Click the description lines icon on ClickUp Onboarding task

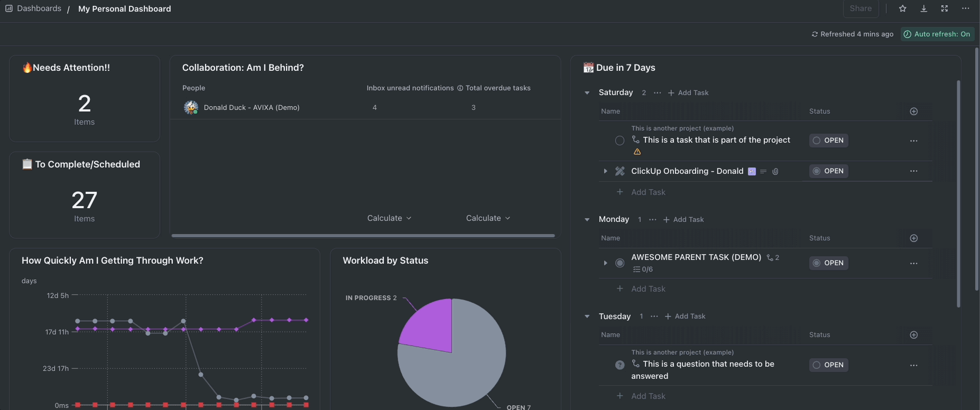[763, 172]
